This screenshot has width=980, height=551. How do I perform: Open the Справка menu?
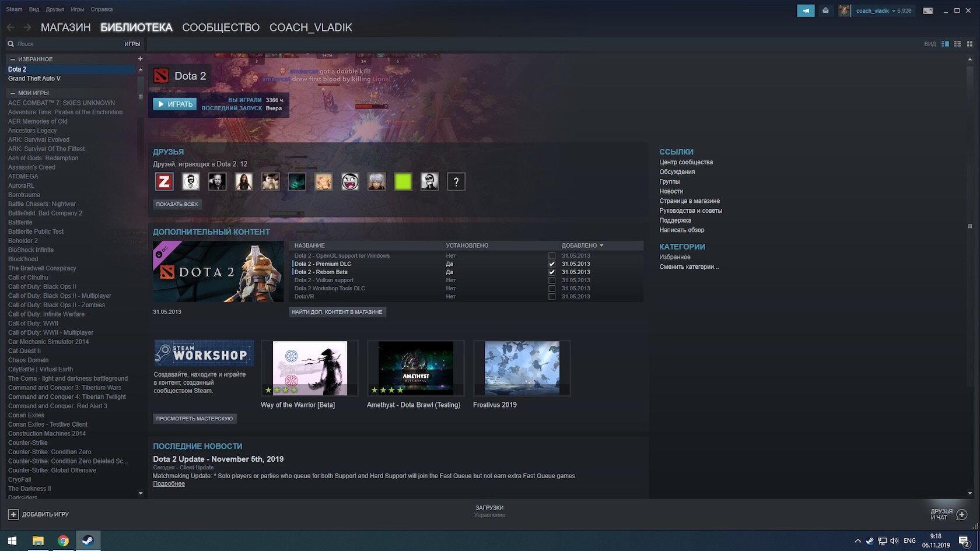[x=101, y=9]
